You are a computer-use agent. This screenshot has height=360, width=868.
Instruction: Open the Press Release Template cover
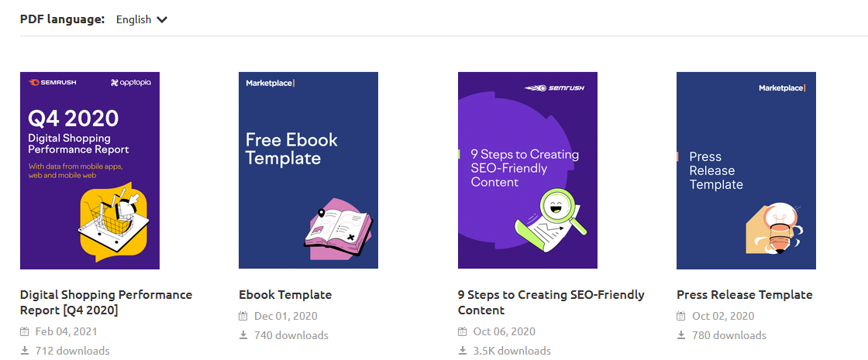click(746, 170)
